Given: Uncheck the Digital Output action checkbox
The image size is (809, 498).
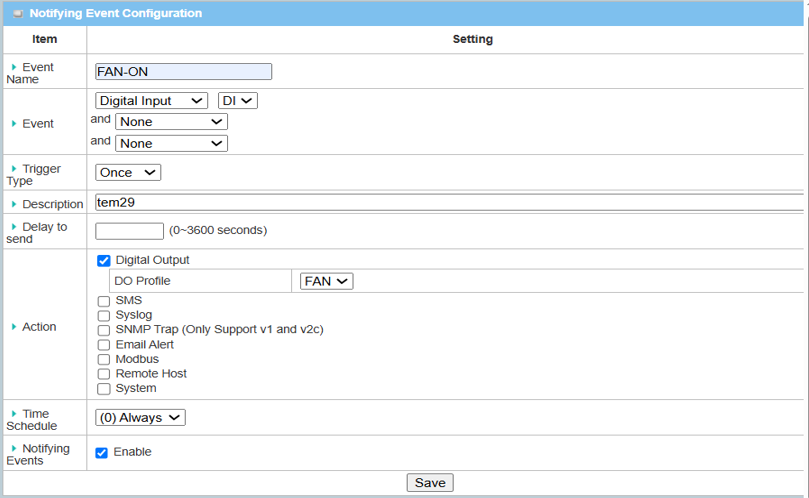Looking at the screenshot, I should [x=104, y=261].
